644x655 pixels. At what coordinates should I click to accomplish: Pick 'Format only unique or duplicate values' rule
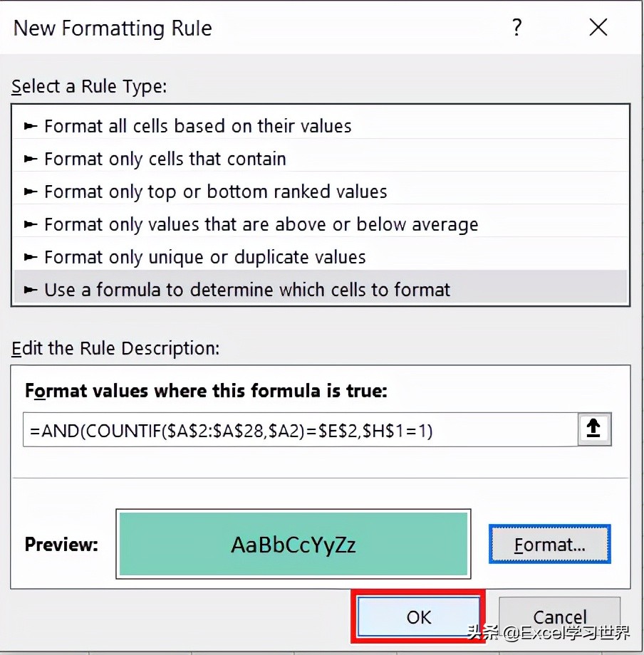[x=204, y=257]
